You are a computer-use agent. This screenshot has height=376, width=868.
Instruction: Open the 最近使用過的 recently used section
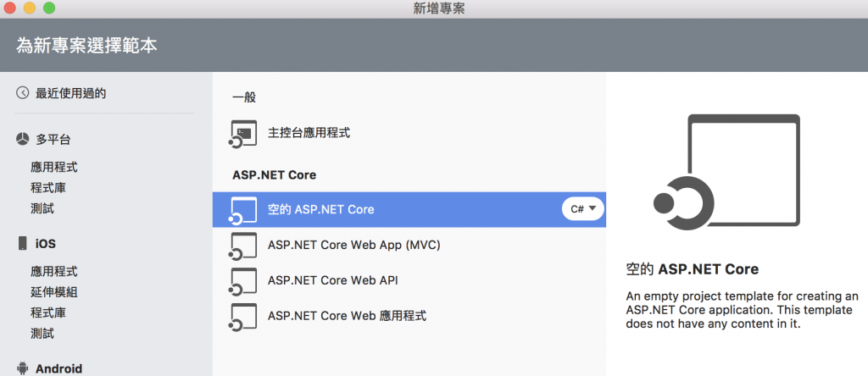pos(71,93)
